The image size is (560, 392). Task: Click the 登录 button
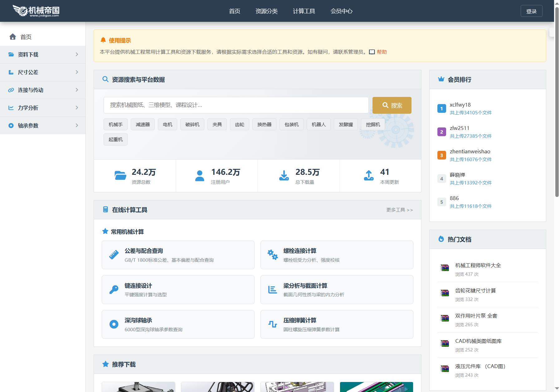(531, 11)
